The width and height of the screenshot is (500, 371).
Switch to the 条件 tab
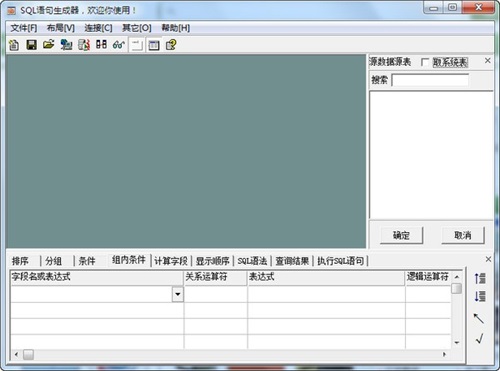coord(87,261)
